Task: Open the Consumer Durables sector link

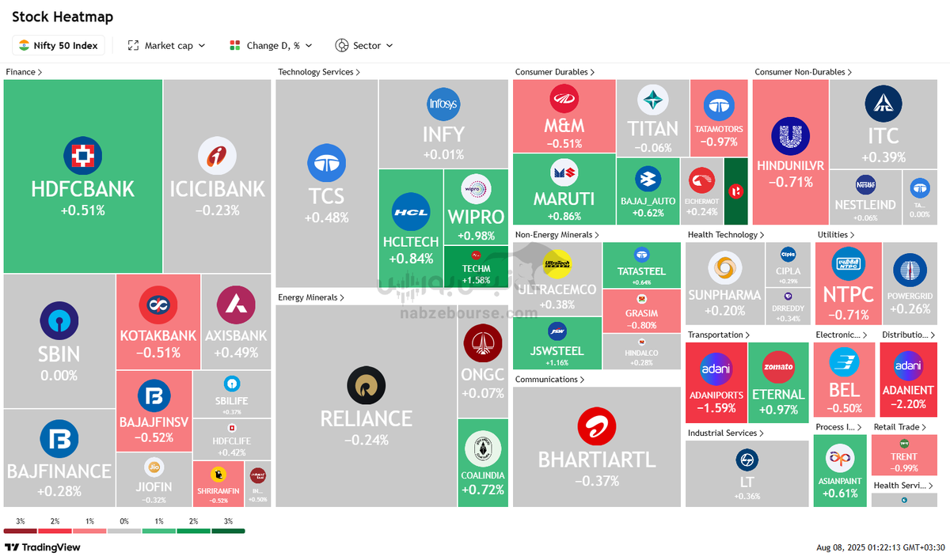Action: pos(555,72)
